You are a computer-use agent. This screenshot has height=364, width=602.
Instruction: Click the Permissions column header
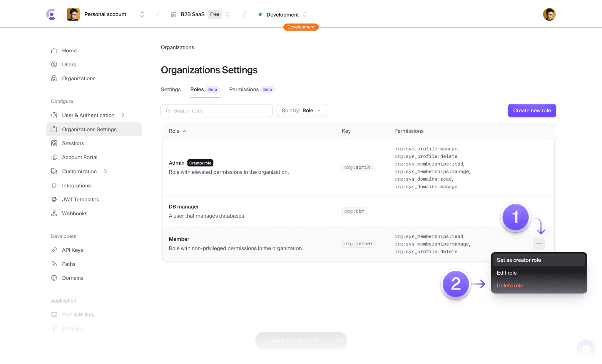click(409, 131)
